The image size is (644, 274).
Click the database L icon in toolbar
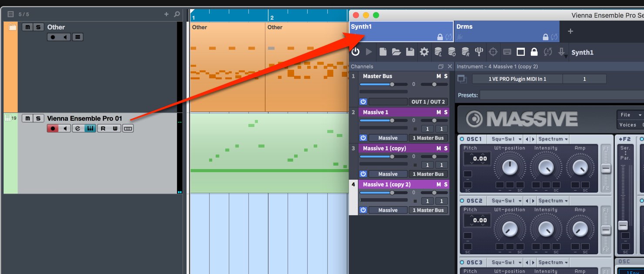438,52
